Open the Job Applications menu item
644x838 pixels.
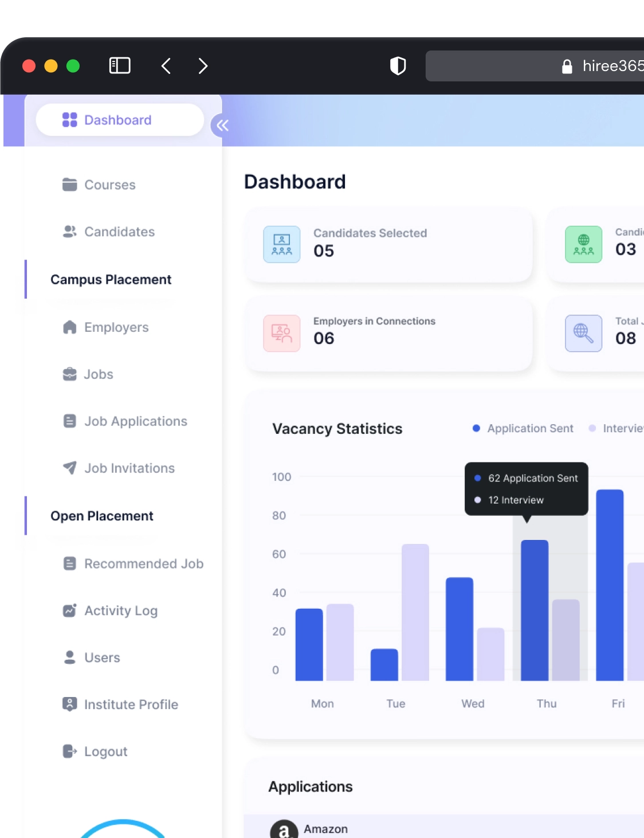click(136, 421)
